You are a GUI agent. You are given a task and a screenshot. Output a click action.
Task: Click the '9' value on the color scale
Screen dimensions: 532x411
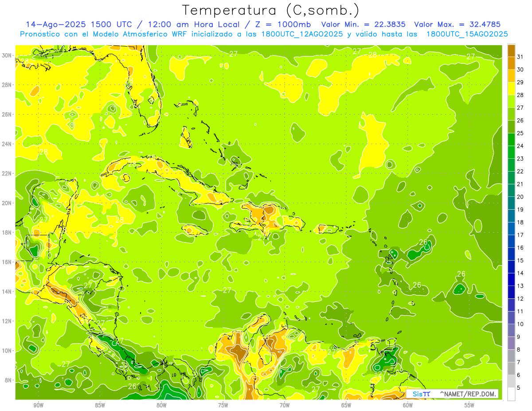(519, 337)
